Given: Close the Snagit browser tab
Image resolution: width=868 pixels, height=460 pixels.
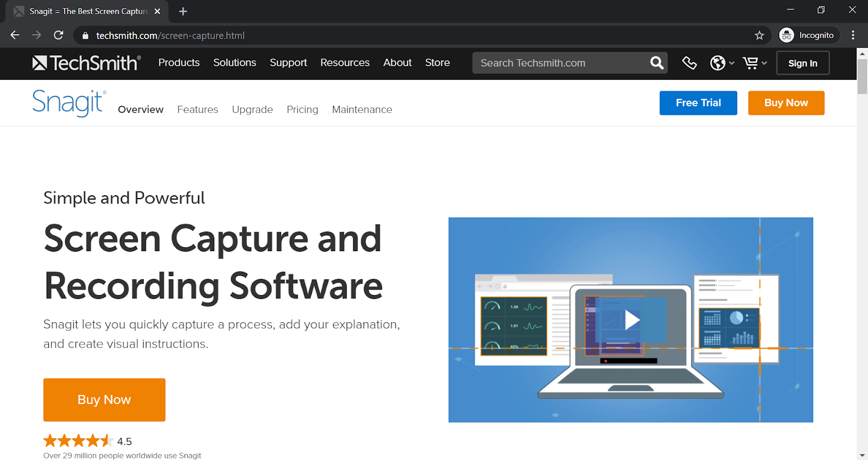Looking at the screenshot, I should [157, 11].
